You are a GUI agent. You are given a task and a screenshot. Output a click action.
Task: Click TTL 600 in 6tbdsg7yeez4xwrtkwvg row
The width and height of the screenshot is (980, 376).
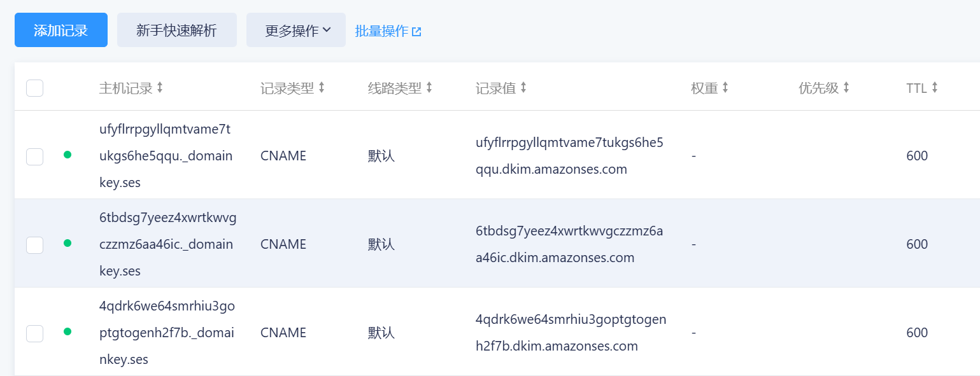point(917,244)
